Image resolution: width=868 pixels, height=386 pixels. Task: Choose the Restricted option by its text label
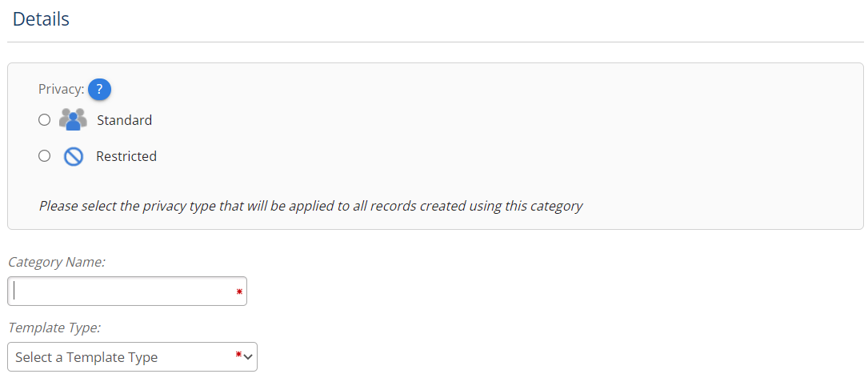click(x=126, y=157)
